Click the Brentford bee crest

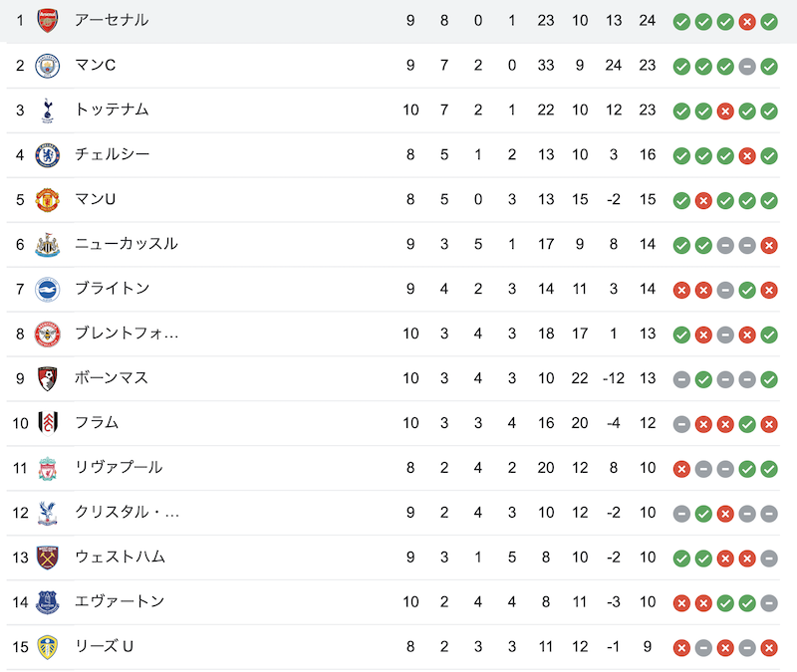coord(47,334)
